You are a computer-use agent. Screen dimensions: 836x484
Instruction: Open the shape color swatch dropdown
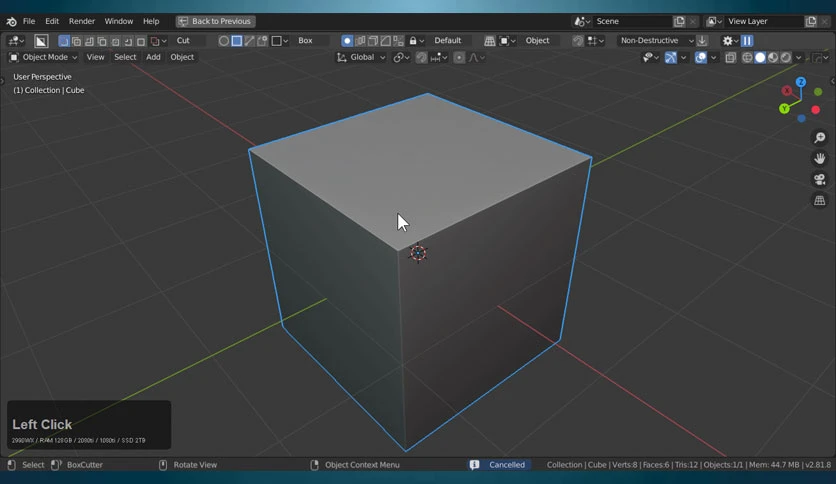[280, 41]
